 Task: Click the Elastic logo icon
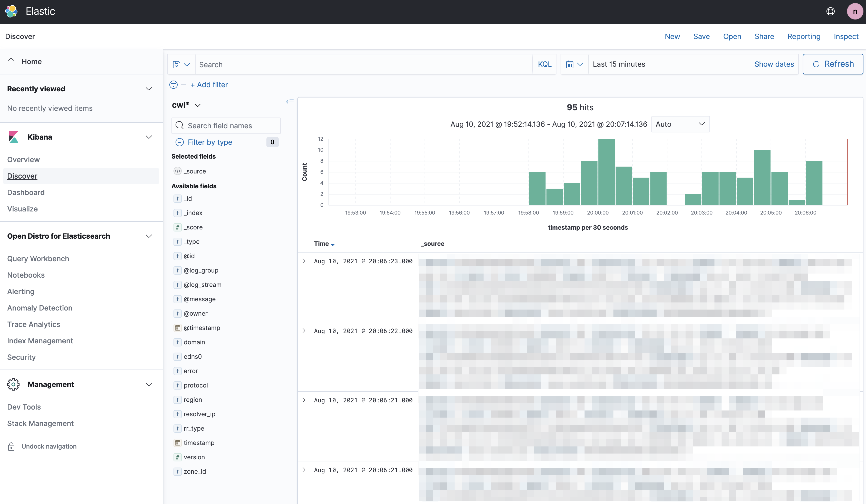point(11,11)
